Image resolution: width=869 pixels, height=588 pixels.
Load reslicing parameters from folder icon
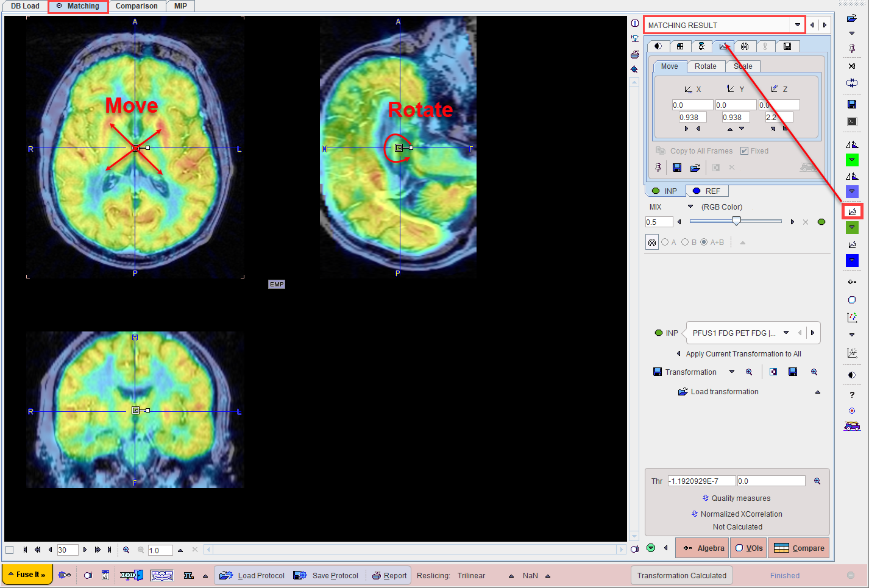pos(695,168)
